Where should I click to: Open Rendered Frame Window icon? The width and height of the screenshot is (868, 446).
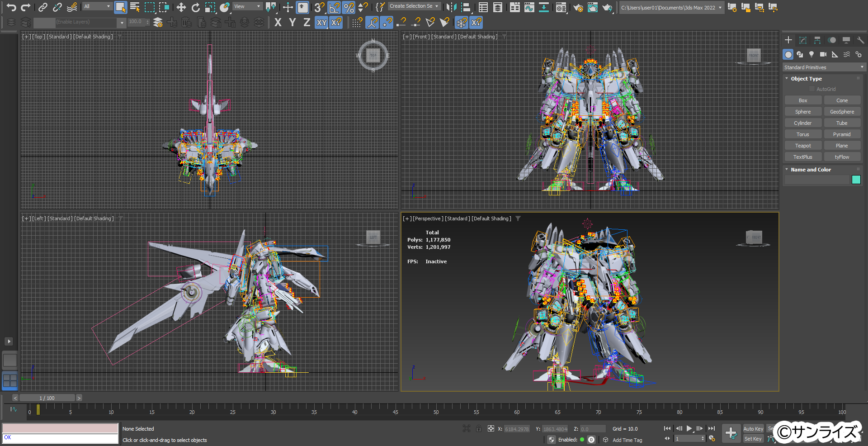[x=593, y=7]
